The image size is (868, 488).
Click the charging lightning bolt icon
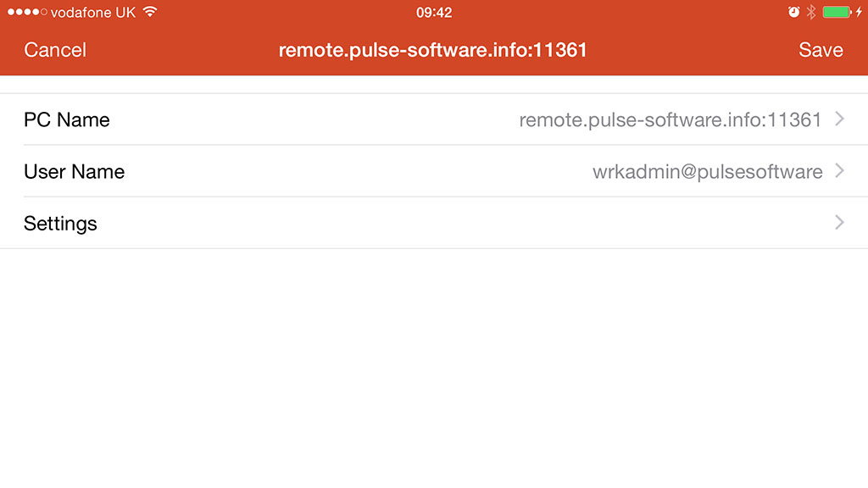[x=858, y=12]
